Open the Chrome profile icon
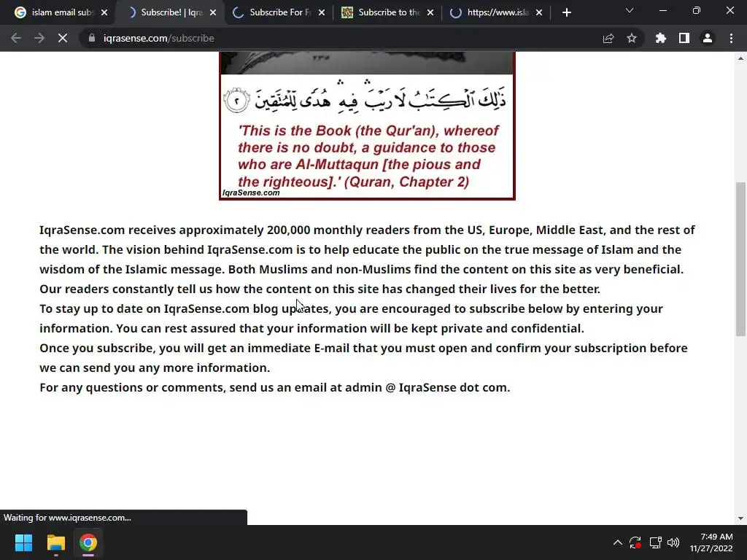This screenshot has height=560, width=747. (x=708, y=38)
